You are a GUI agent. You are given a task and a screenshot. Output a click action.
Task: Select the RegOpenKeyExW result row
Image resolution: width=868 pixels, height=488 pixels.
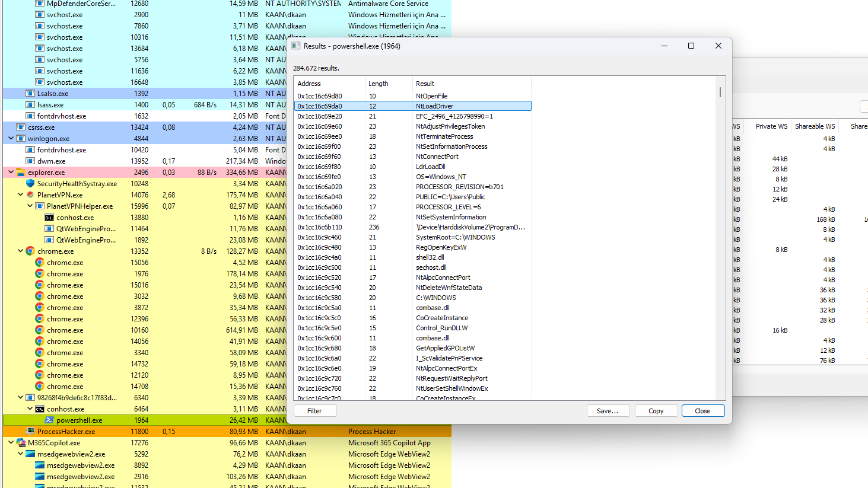pos(413,247)
